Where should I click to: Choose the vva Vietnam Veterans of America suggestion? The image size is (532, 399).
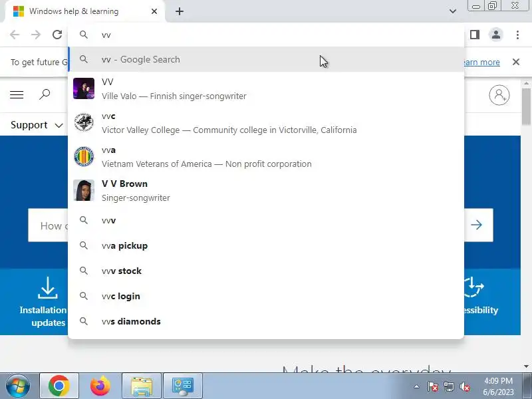266,156
